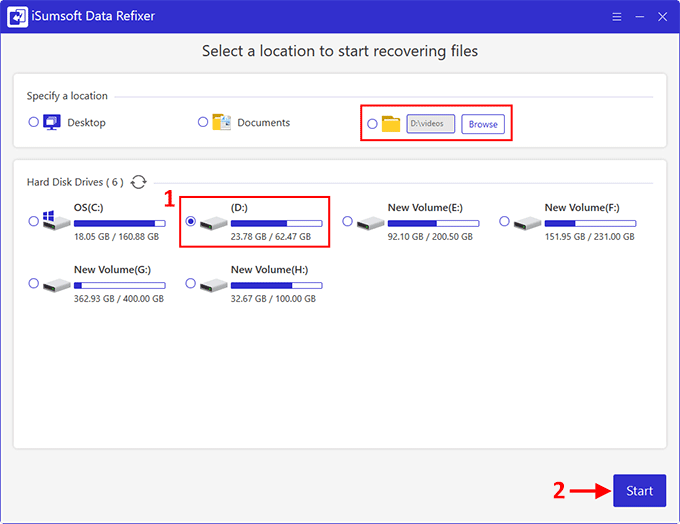
Task: Select the OS(C:) drive radio button
Action: [x=33, y=221]
